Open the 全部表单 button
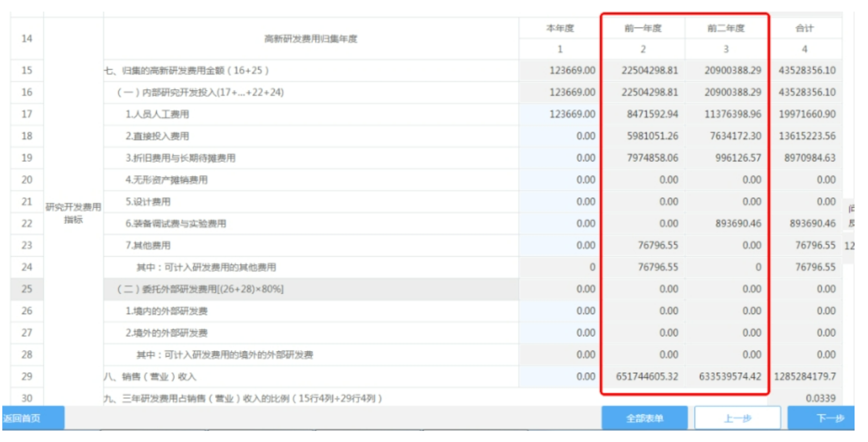Image resolution: width=868 pixels, height=442 pixels. [644, 418]
